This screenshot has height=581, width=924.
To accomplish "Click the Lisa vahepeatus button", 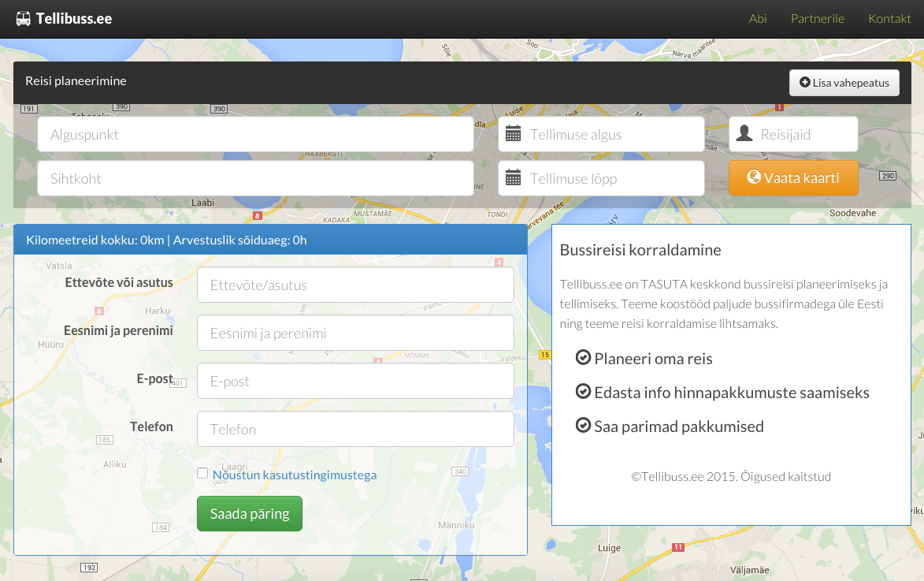I will pos(844,83).
